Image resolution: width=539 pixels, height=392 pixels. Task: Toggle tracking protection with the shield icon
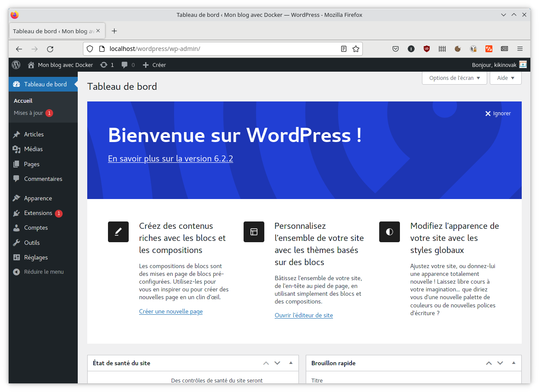[89, 49]
